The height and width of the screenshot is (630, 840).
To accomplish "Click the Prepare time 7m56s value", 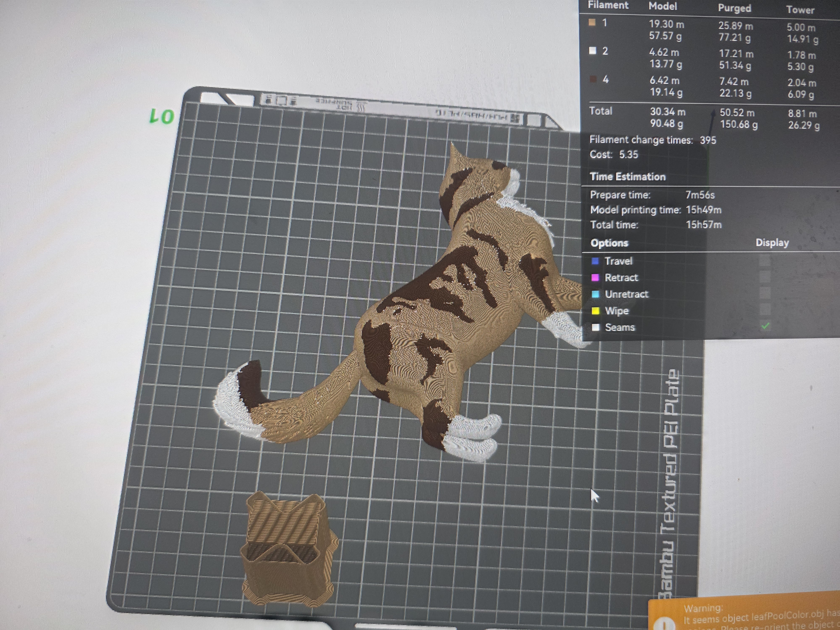I will (700, 195).
